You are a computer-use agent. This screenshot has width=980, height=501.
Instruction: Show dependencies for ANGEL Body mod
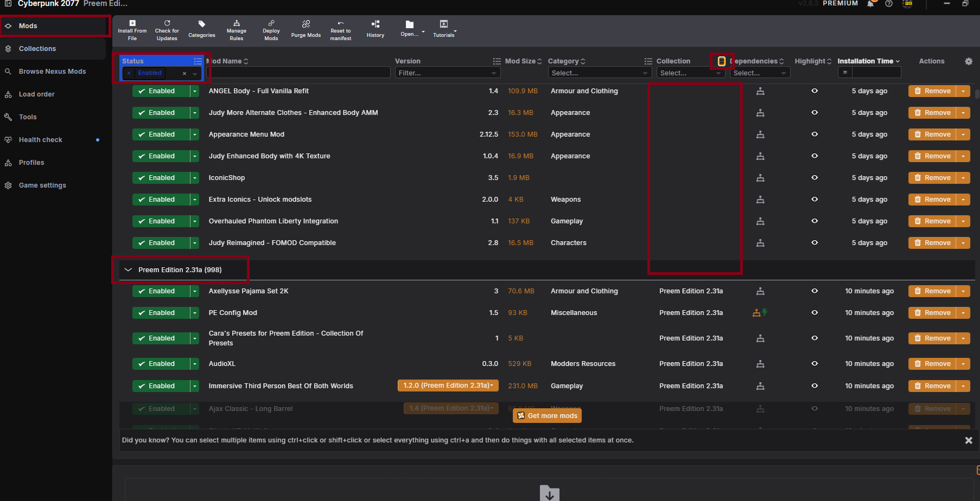[x=760, y=91]
